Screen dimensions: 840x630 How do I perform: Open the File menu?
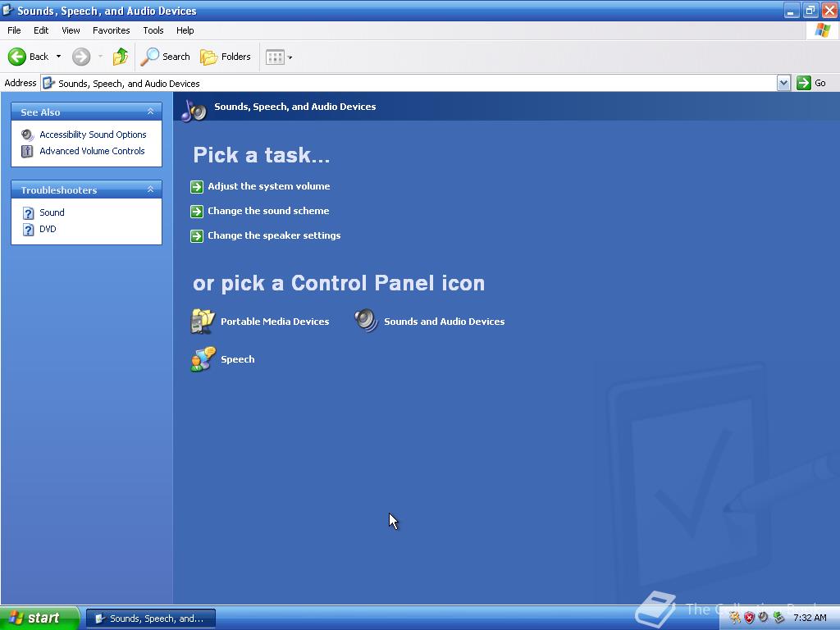pos(14,30)
